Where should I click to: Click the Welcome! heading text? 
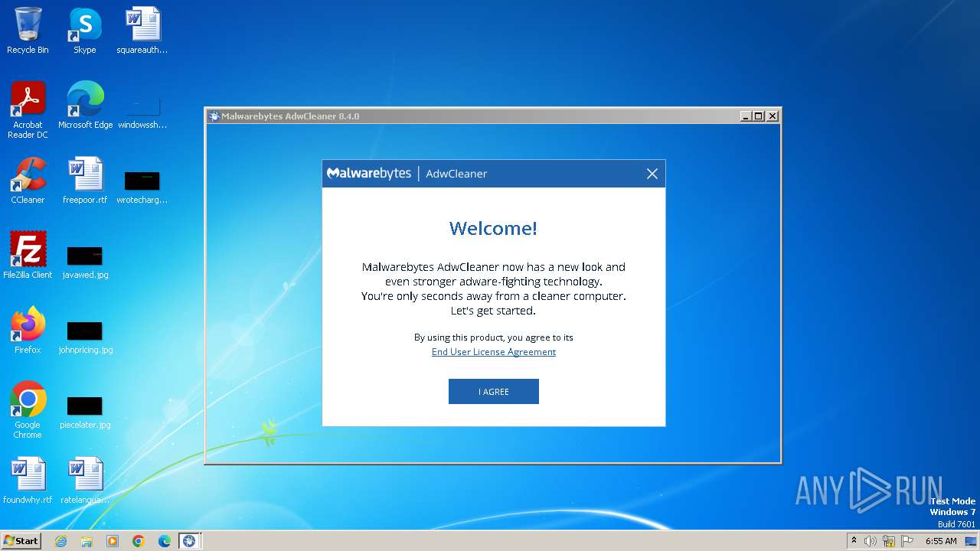click(x=493, y=228)
